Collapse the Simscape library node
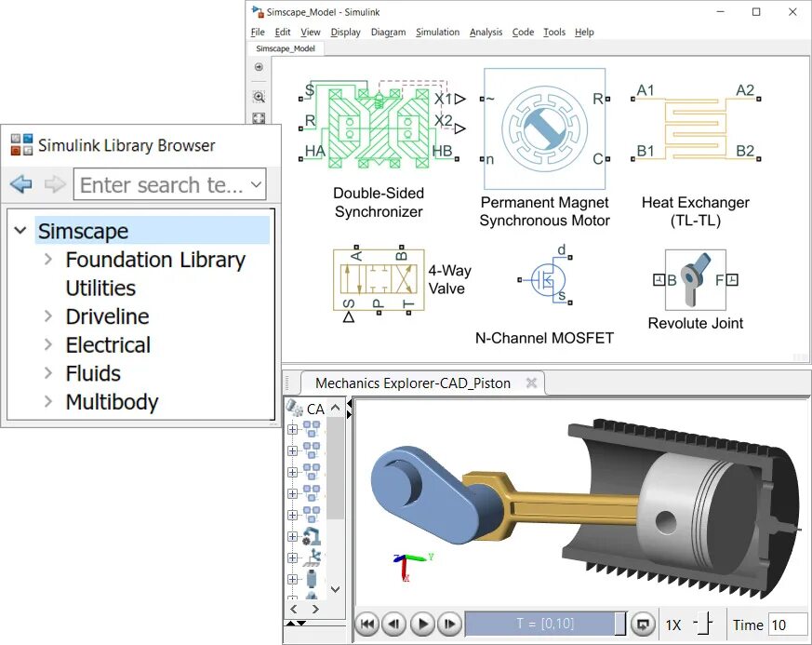The height and width of the screenshot is (645, 812). coord(20,230)
